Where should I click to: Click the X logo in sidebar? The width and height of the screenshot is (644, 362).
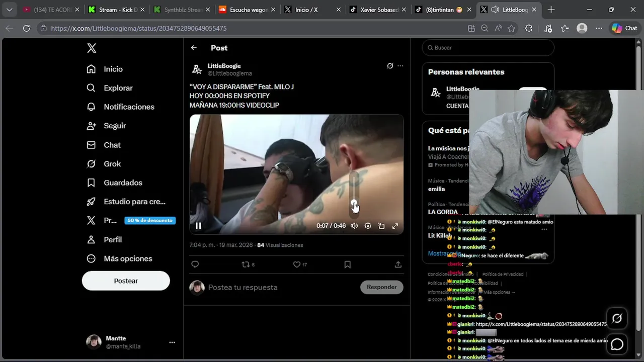coord(92,48)
